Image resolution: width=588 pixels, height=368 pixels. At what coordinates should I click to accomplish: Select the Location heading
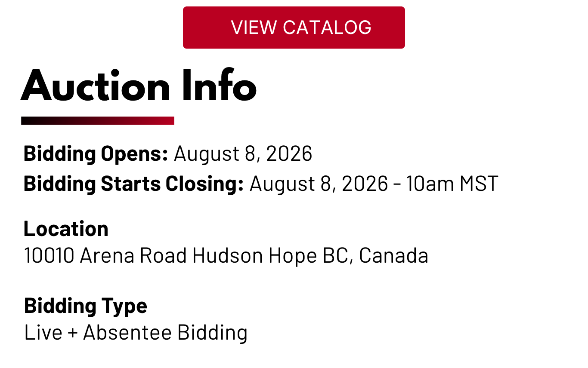(x=66, y=229)
